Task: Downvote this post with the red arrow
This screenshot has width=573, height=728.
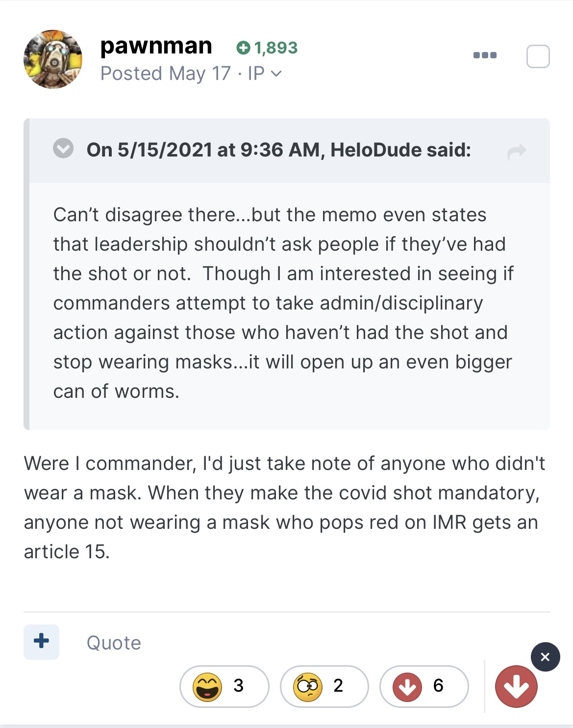Action: [x=516, y=686]
